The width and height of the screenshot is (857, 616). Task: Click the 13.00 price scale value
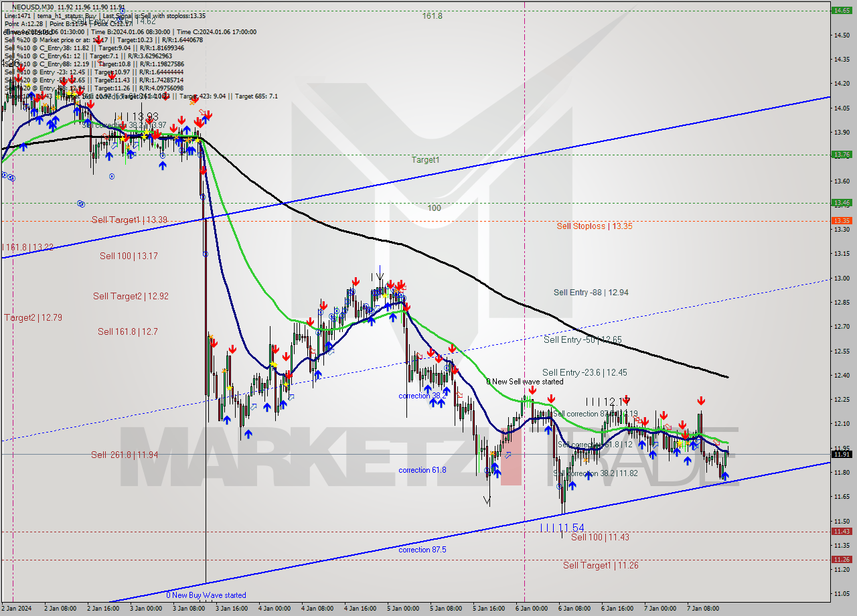(x=840, y=278)
